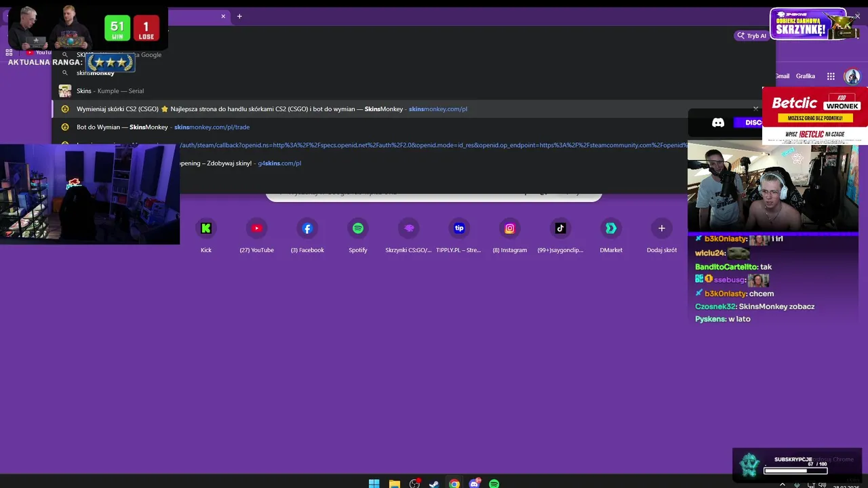Open the TIPPLY.PL shortcut icon
Screen dimensions: 868x488
point(459,228)
